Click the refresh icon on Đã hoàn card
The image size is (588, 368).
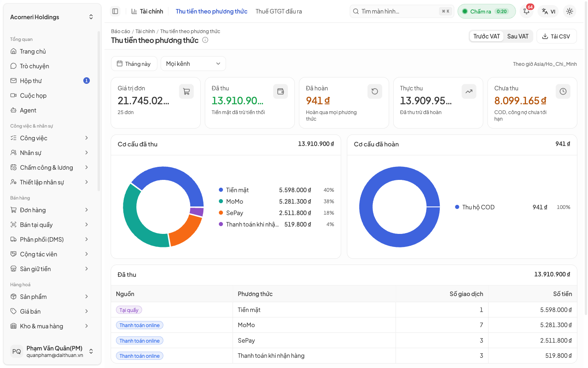(x=375, y=91)
